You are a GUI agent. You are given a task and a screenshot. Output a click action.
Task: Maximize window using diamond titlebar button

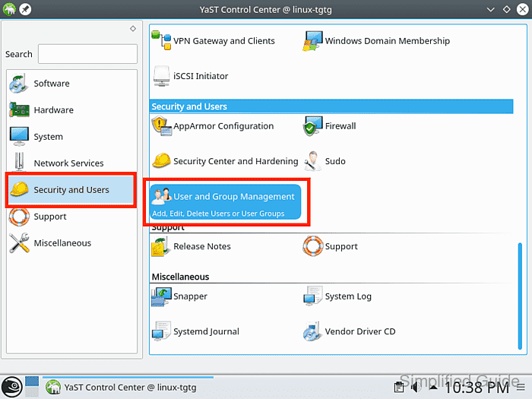coord(507,9)
